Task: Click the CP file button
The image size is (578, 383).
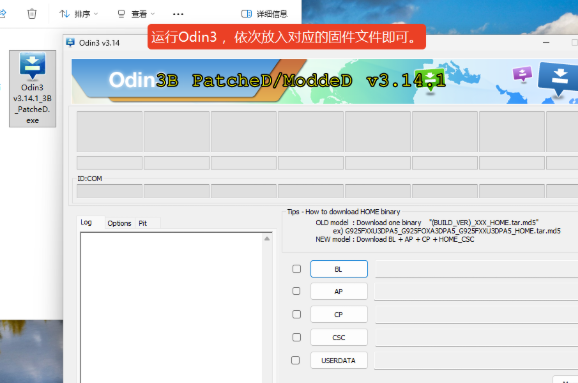Action: [339, 314]
